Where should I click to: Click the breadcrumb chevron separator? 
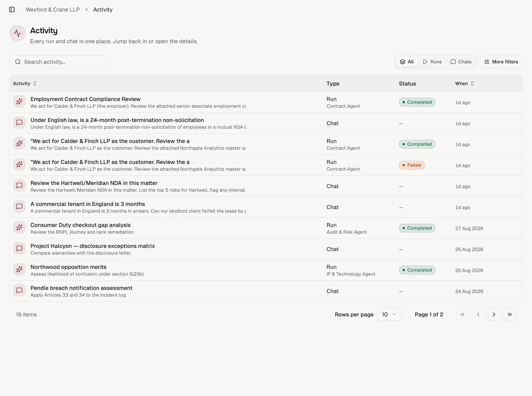click(x=87, y=10)
